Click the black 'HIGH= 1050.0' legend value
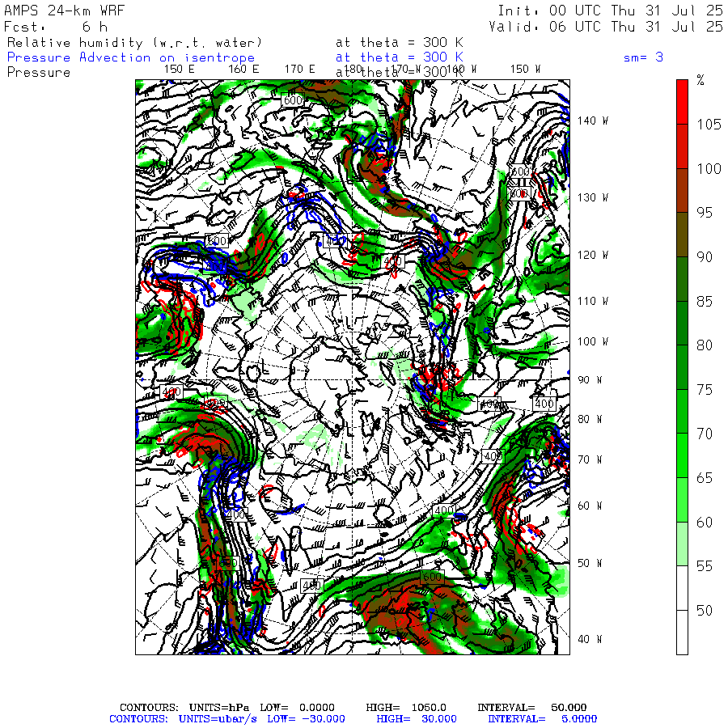Screen dimensions: 728x728 coord(406,708)
